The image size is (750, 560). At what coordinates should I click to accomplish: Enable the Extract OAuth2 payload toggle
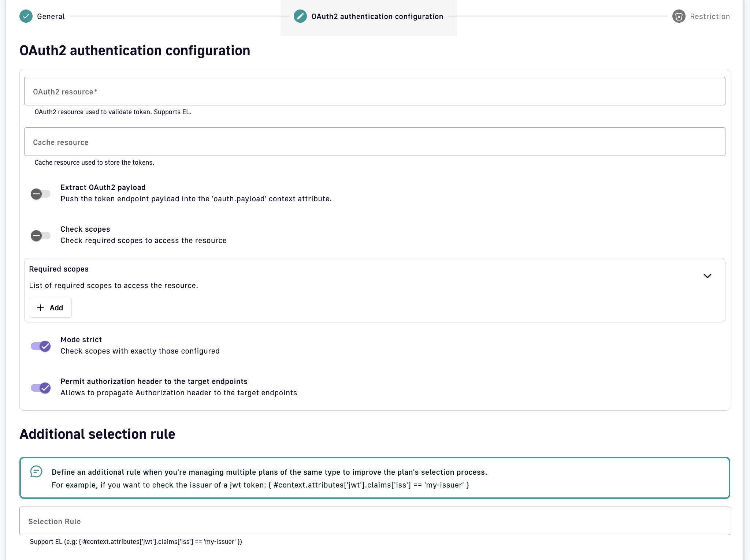point(40,194)
